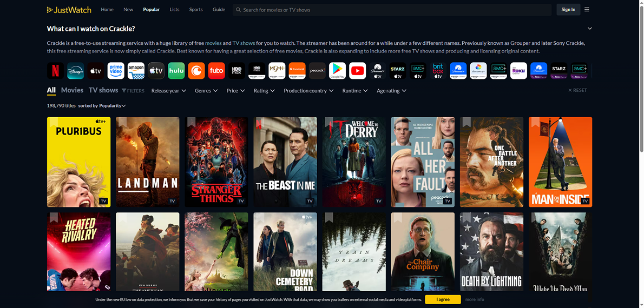The width and height of the screenshot is (644, 308).
Task: Select the Crunchyroll orange swirl provider icon
Action: pyautogui.click(x=196, y=71)
